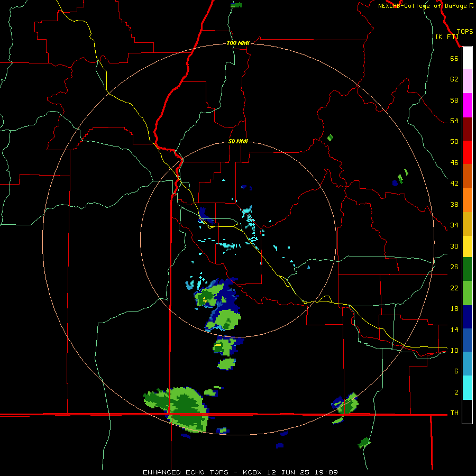Select the bright red 50 K FT swatch
The height and width of the screenshot is (476, 476).
coord(467,152)
